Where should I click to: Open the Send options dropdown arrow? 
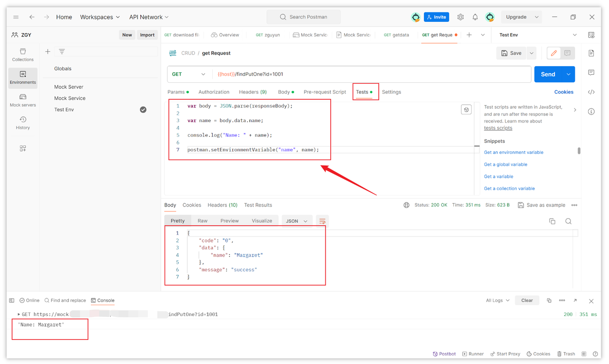(569, 75)
